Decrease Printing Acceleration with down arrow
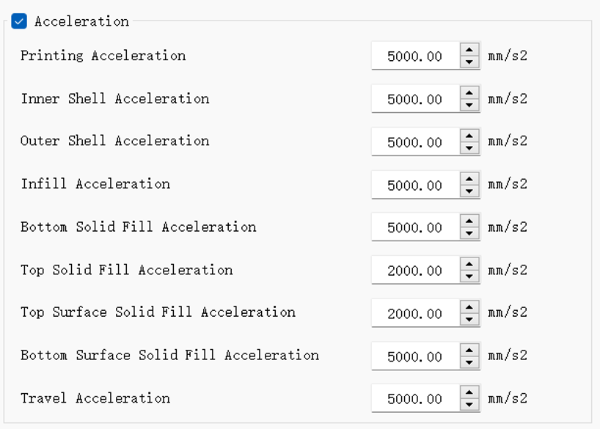Viewport: 600px width, 429px height. (x=469, y=61)
